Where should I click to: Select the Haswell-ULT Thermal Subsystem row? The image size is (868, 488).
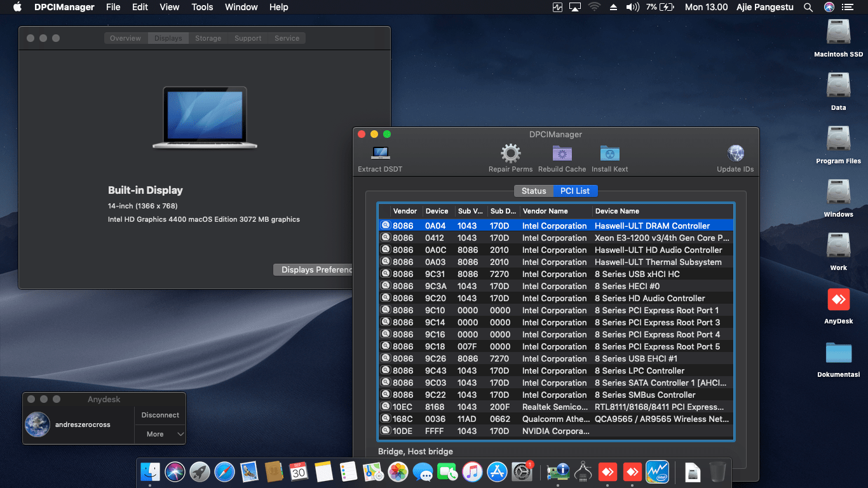tap(556, 262)
